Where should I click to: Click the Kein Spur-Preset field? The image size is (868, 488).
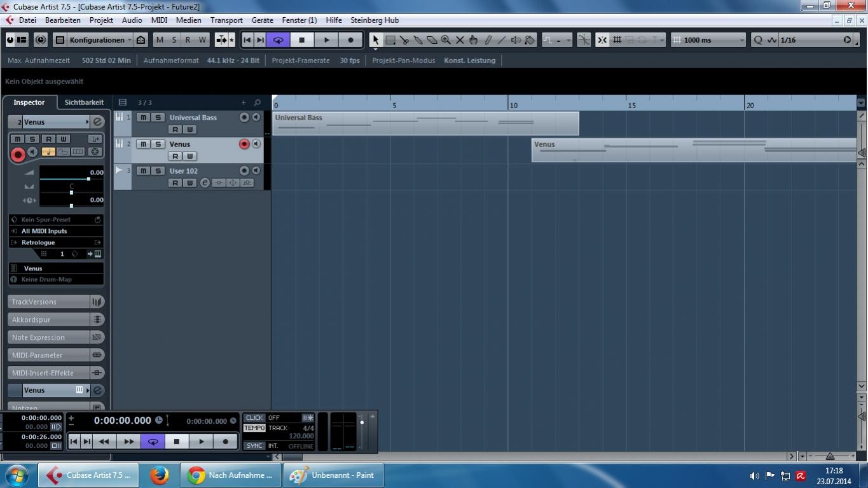pos(56,220)
